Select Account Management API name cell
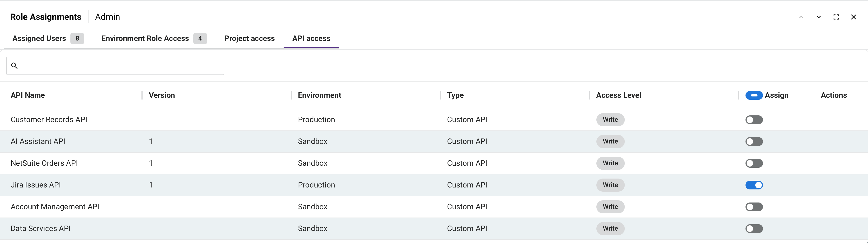The image size is (868, 243). (55, 207)
